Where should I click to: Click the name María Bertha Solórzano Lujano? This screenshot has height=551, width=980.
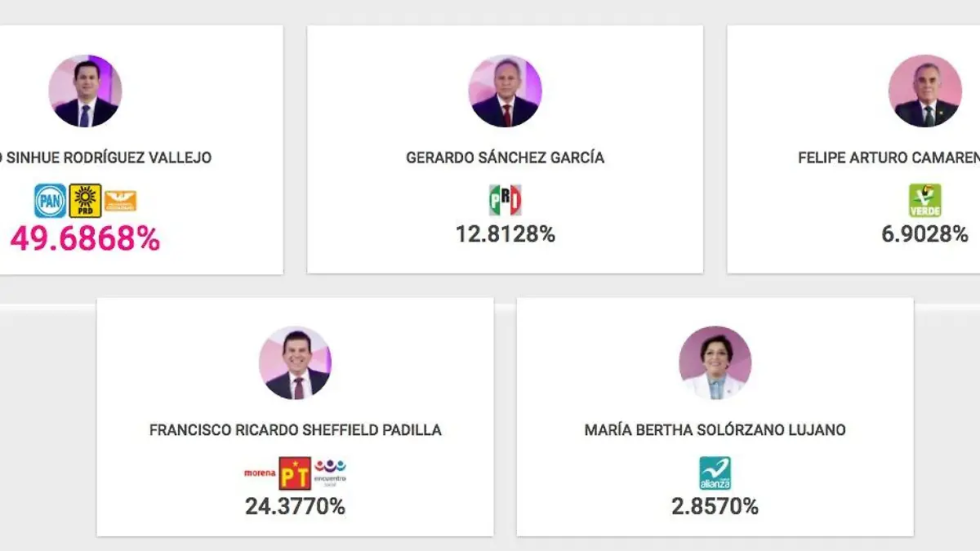715,430
